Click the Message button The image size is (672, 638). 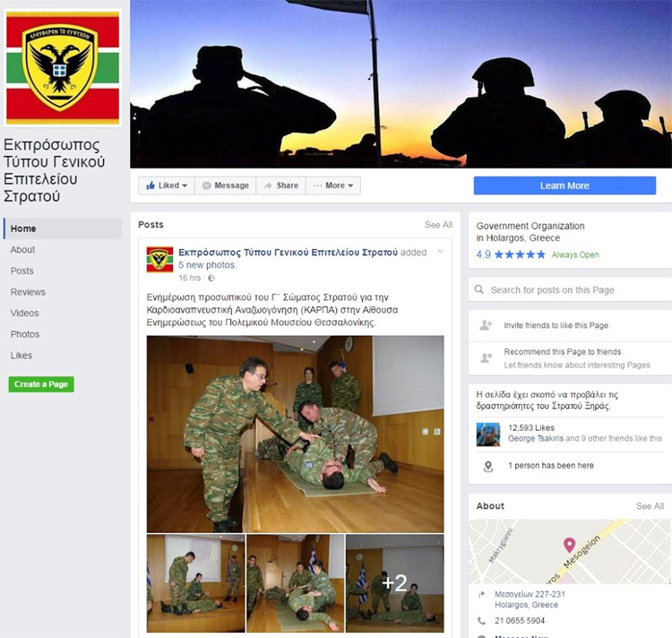pyautogui.click(x=225, y=185)
